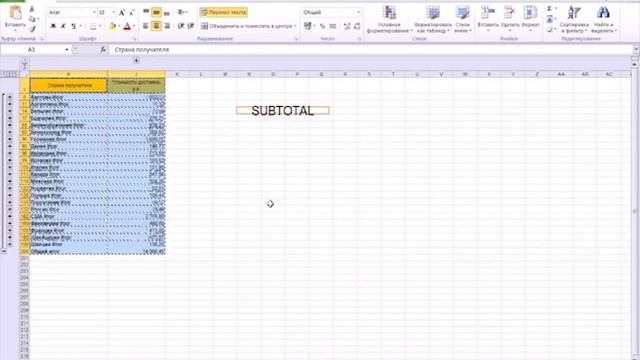This screenshot has width=640, height=360.
Task: Select the SUBTOTAL text box
Action: point(282,111)
